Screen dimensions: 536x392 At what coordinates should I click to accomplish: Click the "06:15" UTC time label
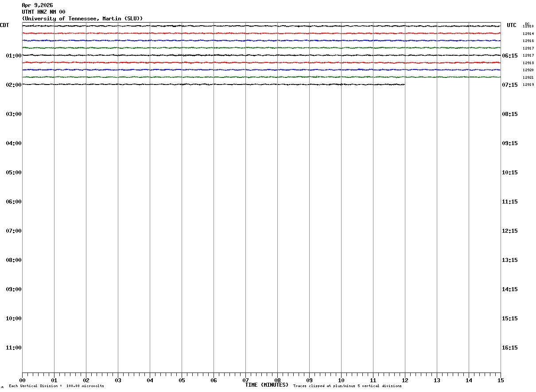(510, 56)
